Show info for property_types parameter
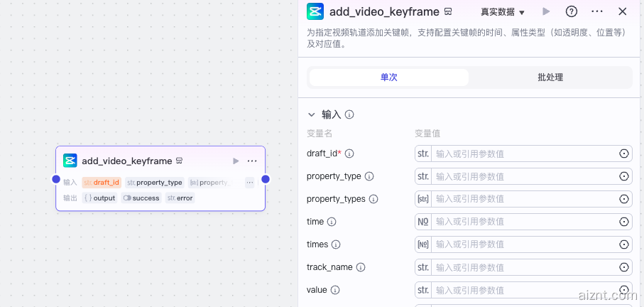Image resolution: width=644 pixels, height=307 pixels. pyautogui.click(x=373, y=199)
